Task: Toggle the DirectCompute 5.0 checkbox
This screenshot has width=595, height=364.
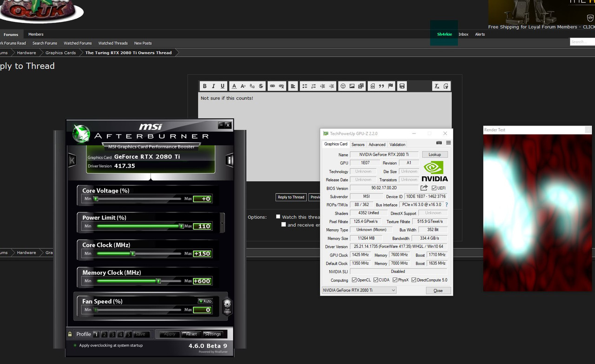Action: click(x=414, y=280)
